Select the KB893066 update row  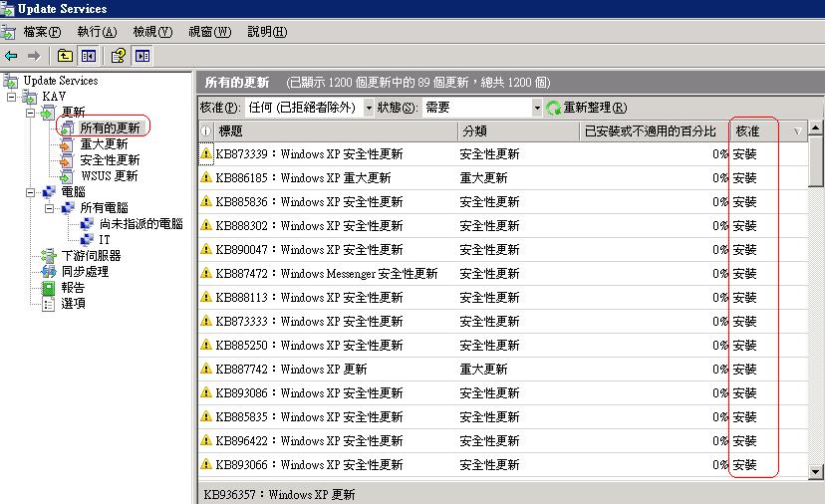click(503, 464)
